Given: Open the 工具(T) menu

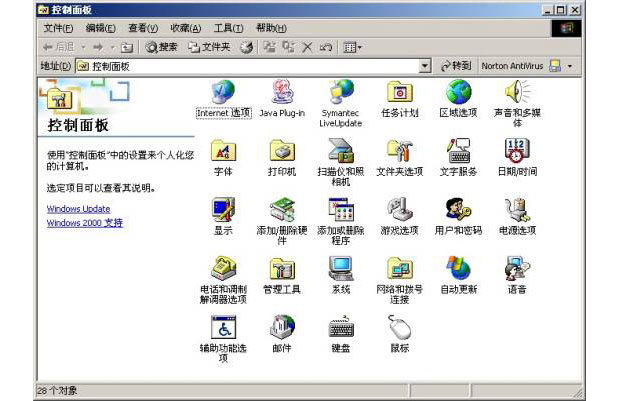Looking at the screenshot, I should click(x=228, y=28).
